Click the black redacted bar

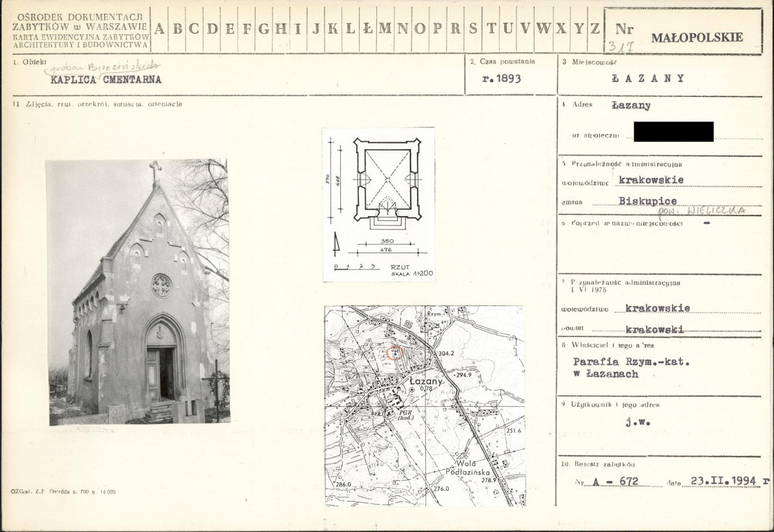coord(673,132)
